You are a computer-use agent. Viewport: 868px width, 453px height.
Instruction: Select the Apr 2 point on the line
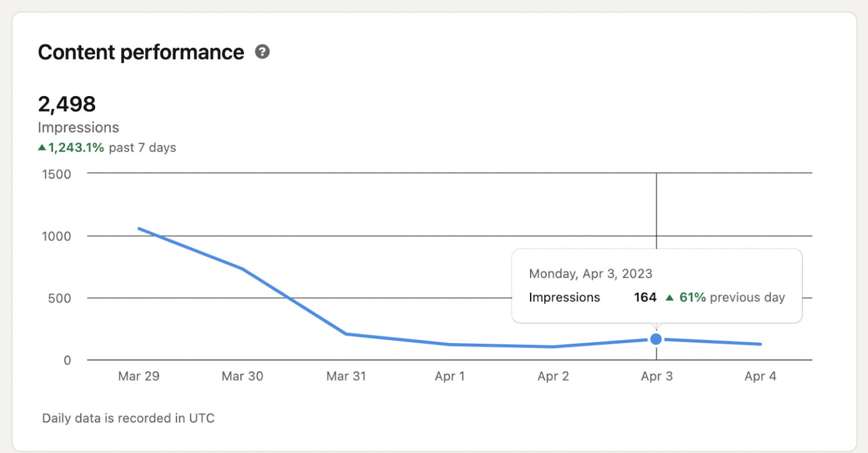(553, 347)
